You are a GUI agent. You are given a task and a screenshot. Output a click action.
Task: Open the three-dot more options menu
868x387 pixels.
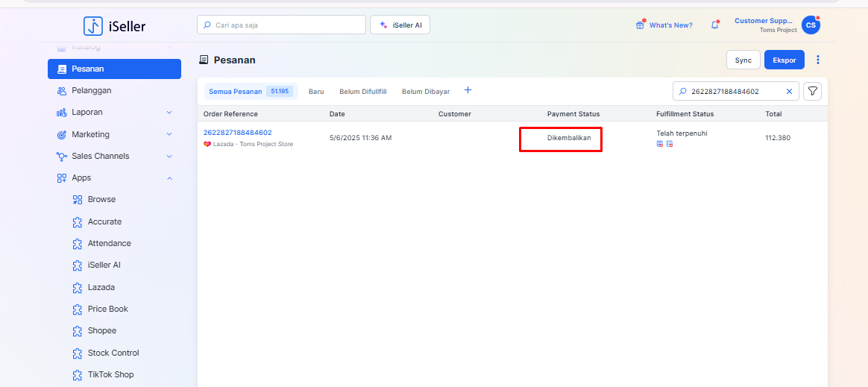point(818,60)
